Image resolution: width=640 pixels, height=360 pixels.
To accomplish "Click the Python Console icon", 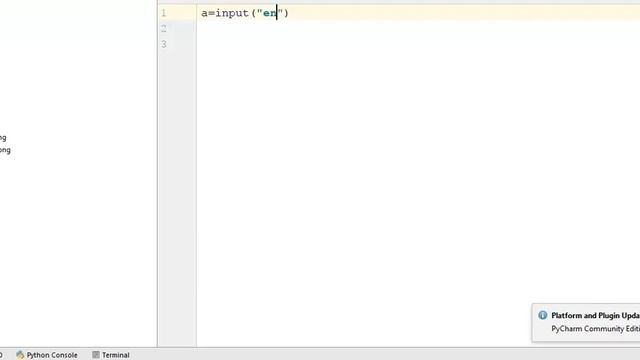I will [x=20, y=355].
